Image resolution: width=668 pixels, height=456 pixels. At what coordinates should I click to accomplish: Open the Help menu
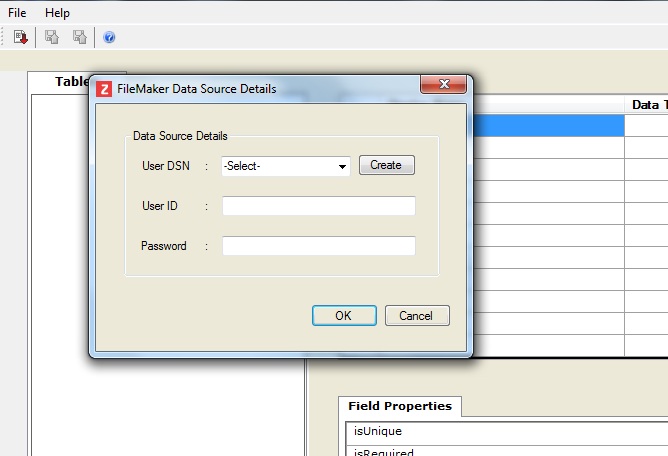57,13
